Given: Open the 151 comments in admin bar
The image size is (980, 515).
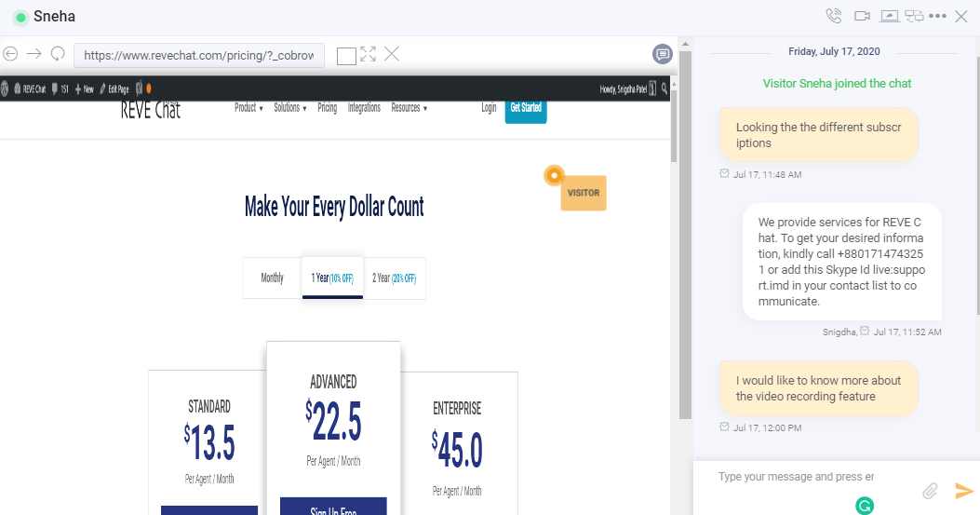Looking at the screenshot, I should coord(60,88).
